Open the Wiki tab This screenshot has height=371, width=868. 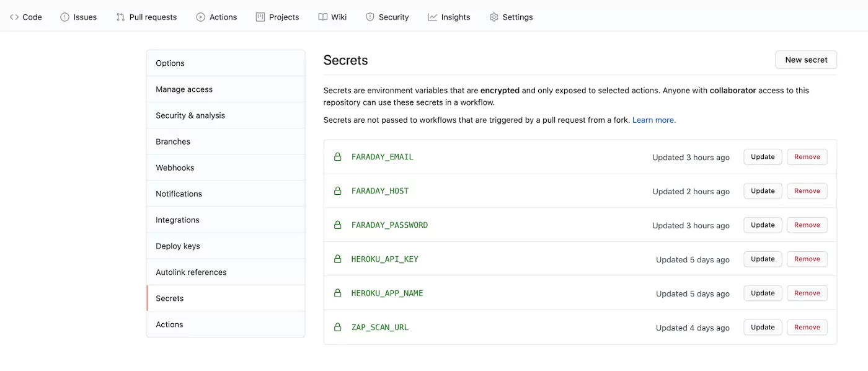tap(332, 17)
